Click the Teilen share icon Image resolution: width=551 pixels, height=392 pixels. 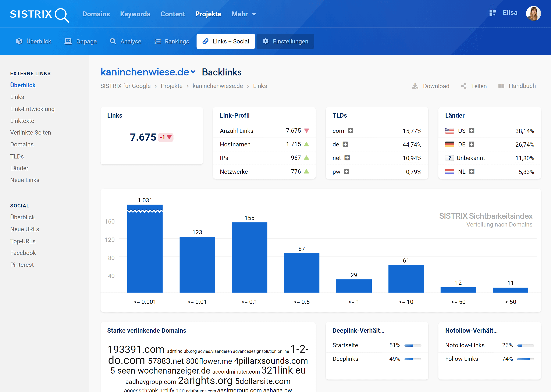tap(464, 86)
